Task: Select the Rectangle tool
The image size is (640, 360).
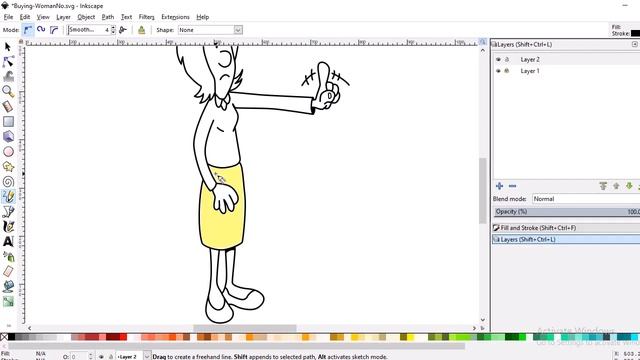Action: click(x=8, y=121)
